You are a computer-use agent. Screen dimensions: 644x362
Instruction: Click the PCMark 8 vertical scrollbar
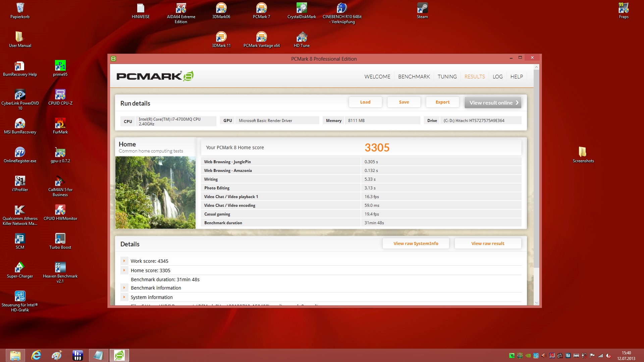click(536, 169)
